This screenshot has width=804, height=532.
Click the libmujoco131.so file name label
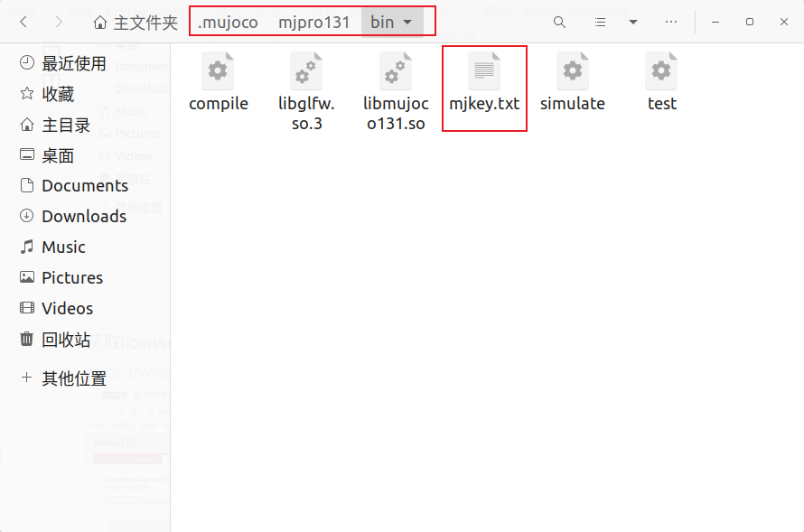[396, 113]
